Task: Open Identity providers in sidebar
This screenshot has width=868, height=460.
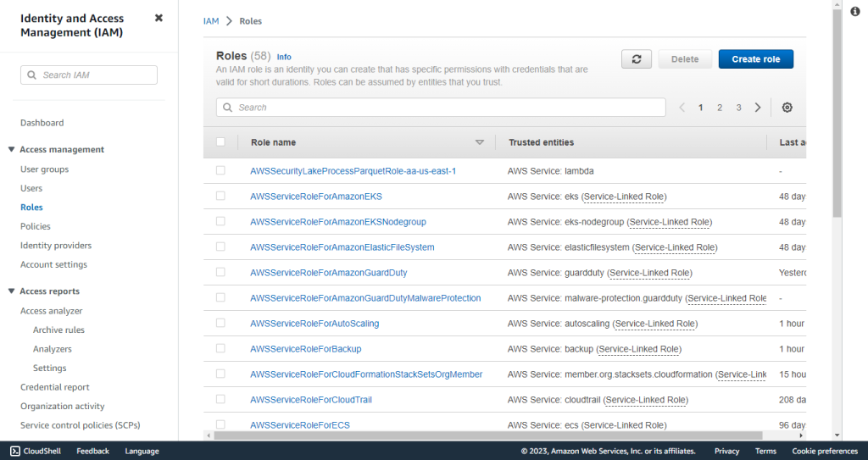Action: pyautogui.click(x=56, y=245)
